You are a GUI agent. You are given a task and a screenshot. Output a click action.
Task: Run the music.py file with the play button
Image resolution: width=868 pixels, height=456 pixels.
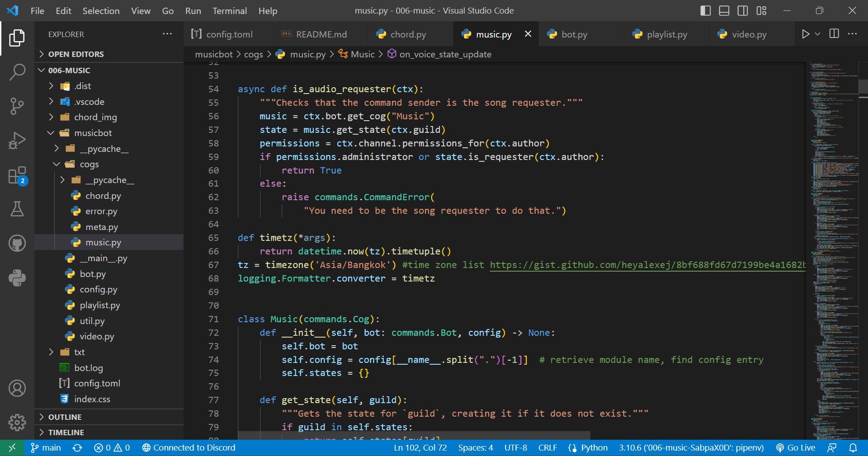[x=806, y=33]
